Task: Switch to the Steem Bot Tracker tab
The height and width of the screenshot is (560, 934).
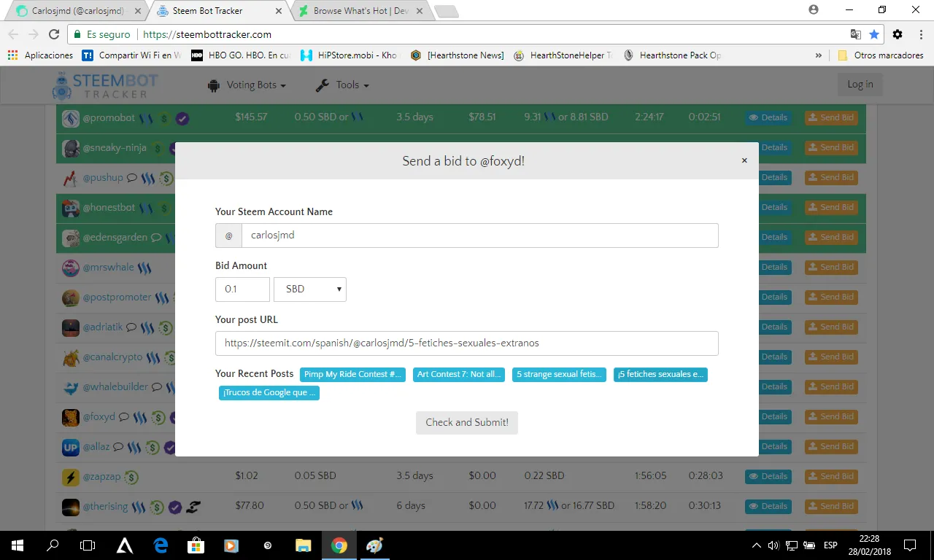Action: 217,11
